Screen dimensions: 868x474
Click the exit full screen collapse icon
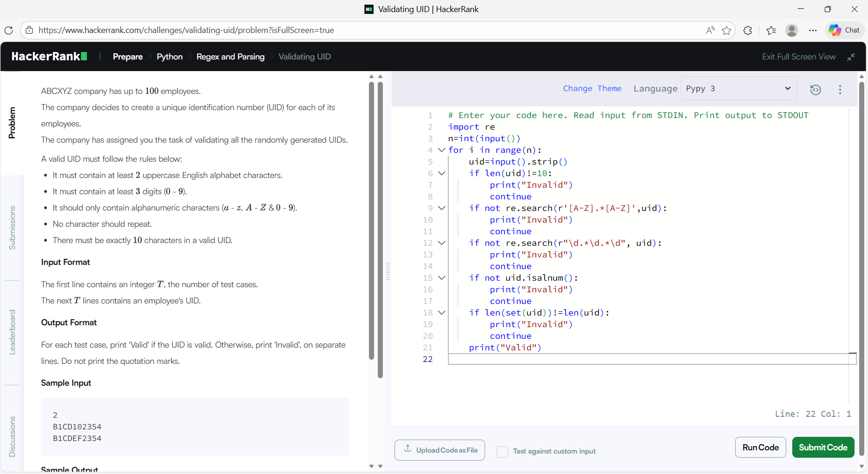851,57
